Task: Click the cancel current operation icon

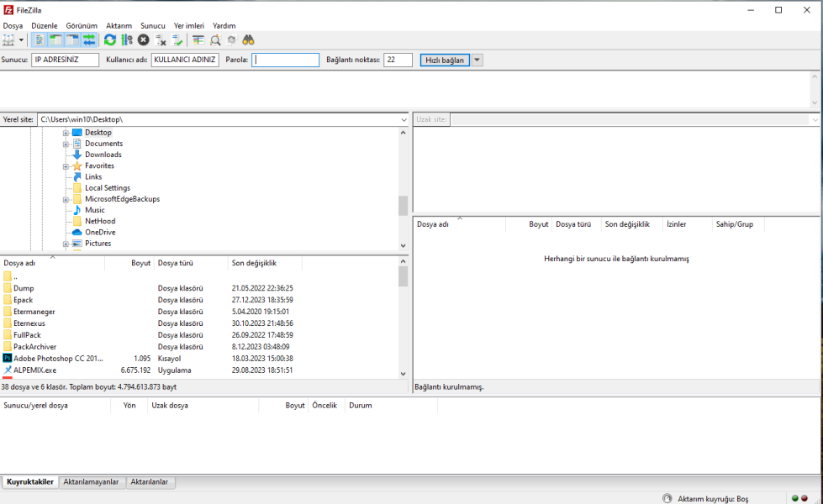Action: click(144, 40)
